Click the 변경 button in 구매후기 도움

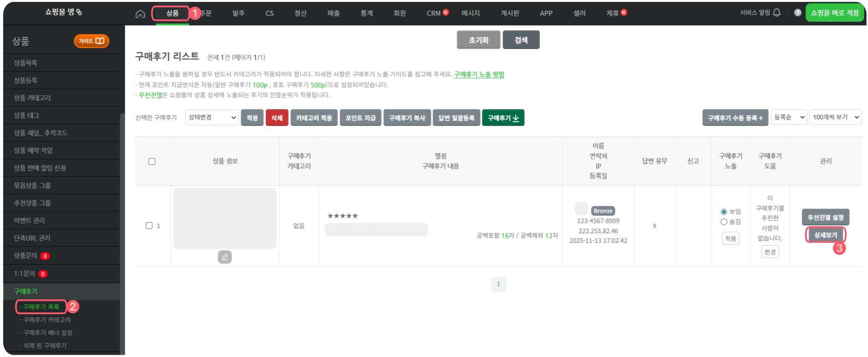point(770,252)
